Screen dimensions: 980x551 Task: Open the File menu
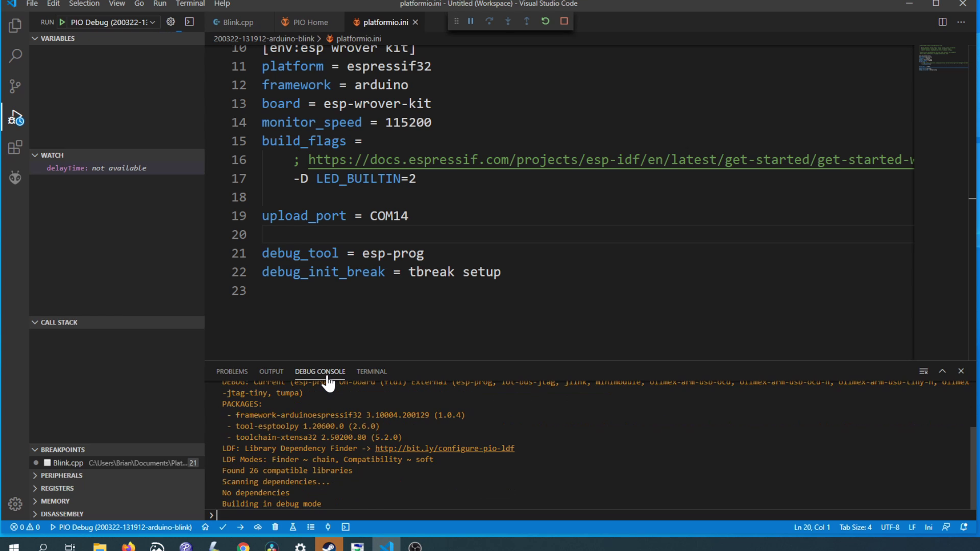click(x=32, y=4)
